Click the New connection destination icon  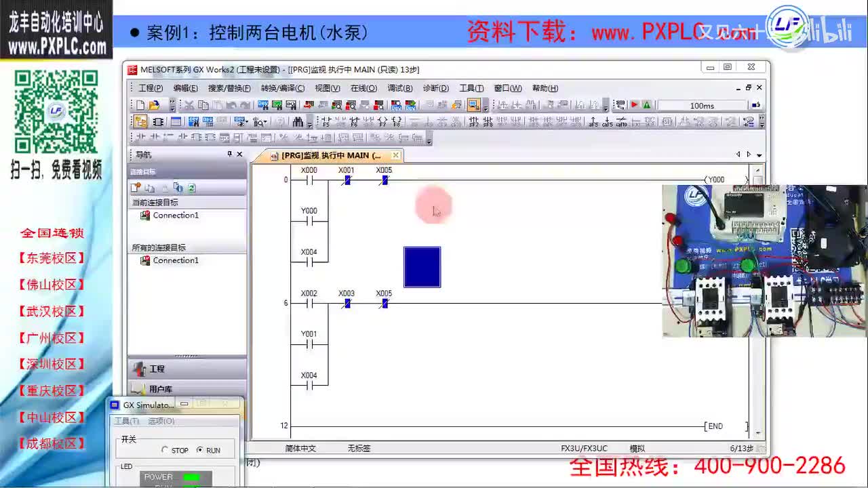[x=136, y=188]
